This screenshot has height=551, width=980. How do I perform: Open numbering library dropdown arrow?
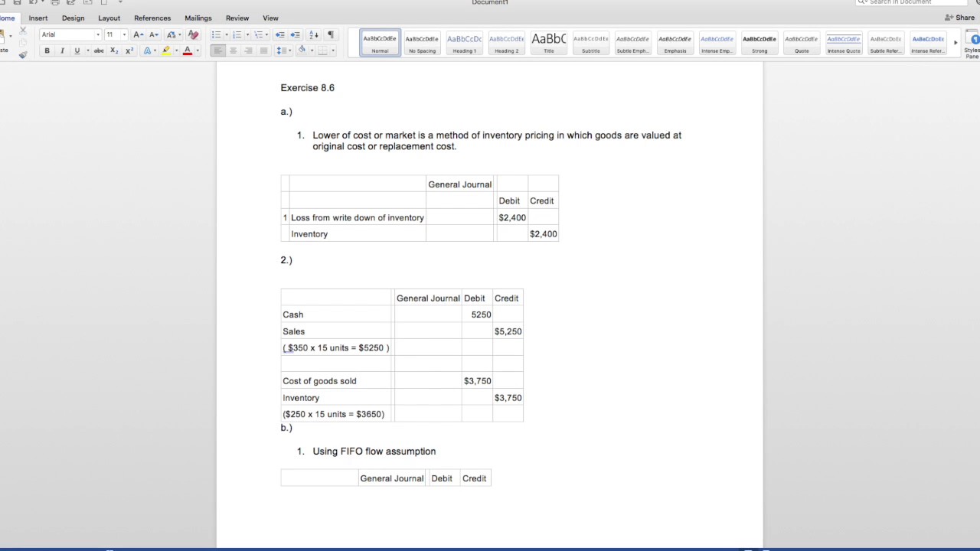coord(247,34)
